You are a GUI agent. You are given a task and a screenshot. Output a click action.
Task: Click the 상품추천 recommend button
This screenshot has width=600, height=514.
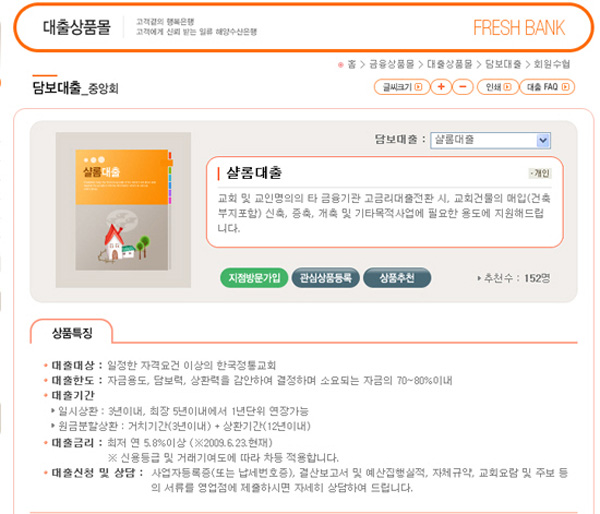click(397, 277)
